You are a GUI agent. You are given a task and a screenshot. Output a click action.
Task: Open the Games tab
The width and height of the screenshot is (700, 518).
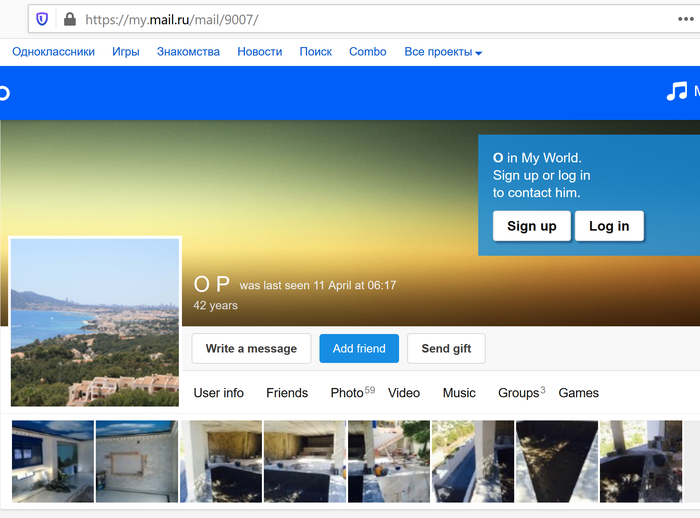(x=579, y=393)
